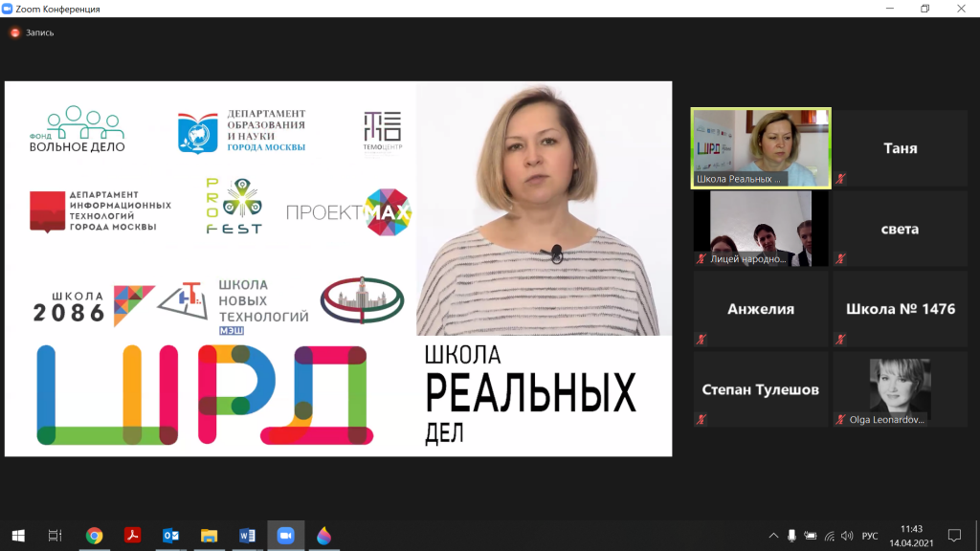Open the Windows notification center
980x551 pixels.
click(953, 536)
